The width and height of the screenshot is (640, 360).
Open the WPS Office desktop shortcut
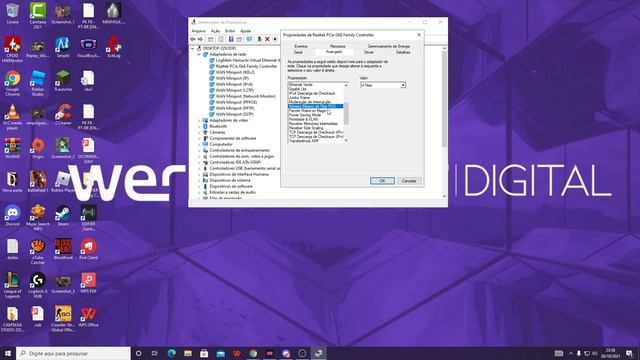tap(88, 317)
